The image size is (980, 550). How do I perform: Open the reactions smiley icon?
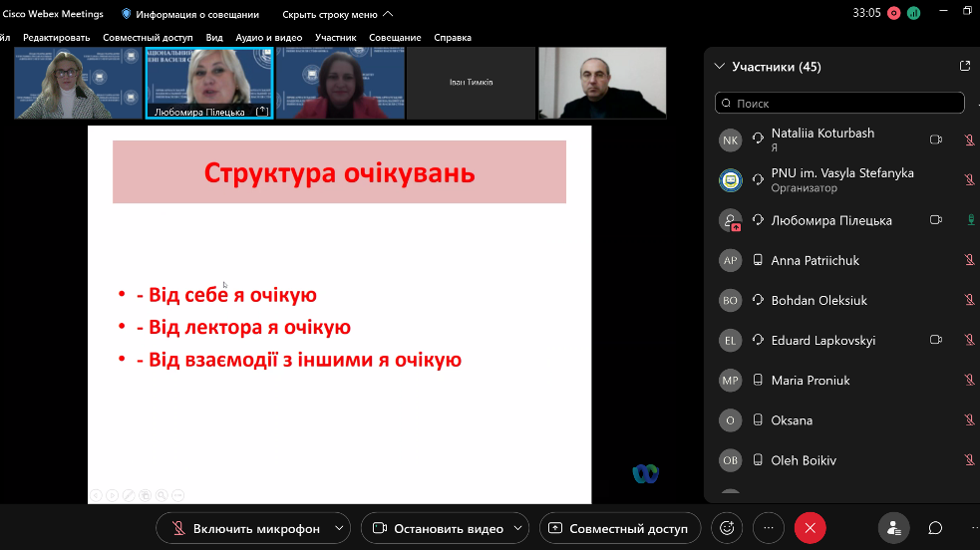(727, 528)
